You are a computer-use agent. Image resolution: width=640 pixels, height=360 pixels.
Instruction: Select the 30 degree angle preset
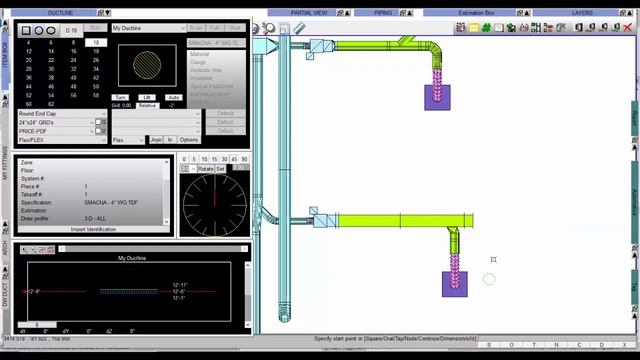(224, 159)
